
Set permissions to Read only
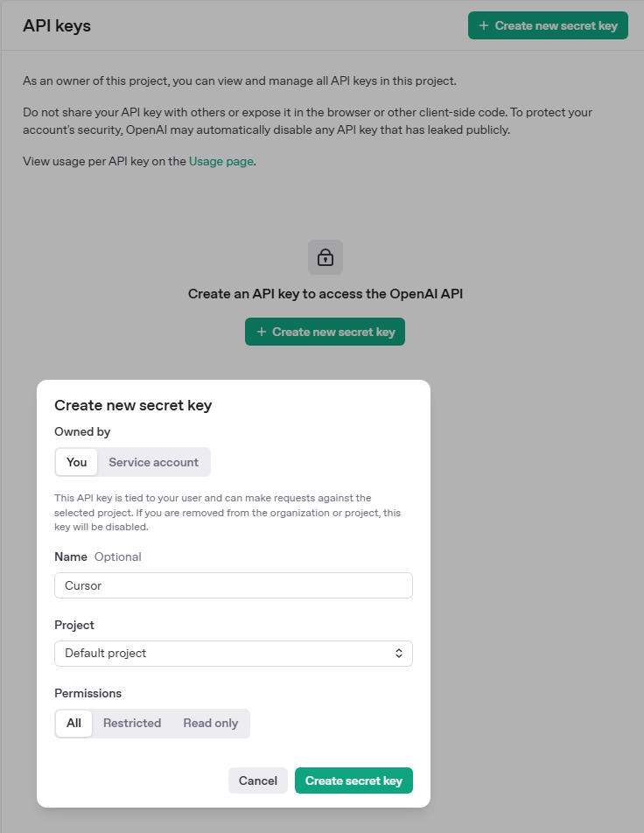coord(210,723)
